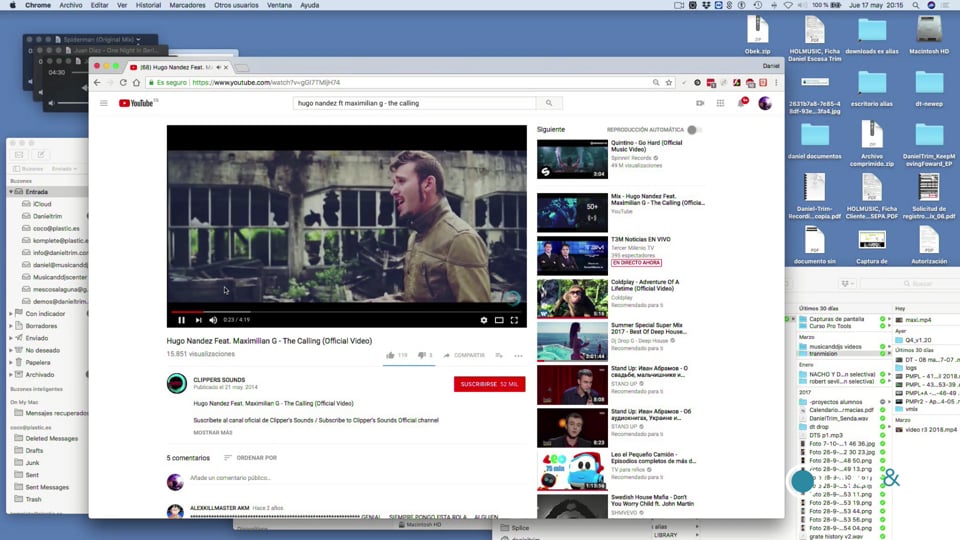Switch to theater mode view
The width and height of the screenshot is (960, 540).
499,320
